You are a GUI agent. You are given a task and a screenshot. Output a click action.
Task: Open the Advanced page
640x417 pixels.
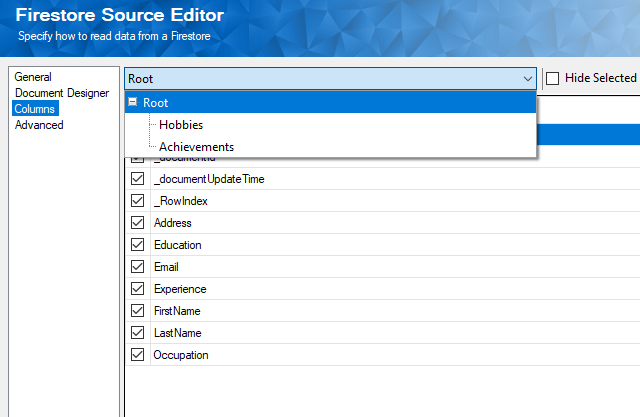click(x=39, y=125)
